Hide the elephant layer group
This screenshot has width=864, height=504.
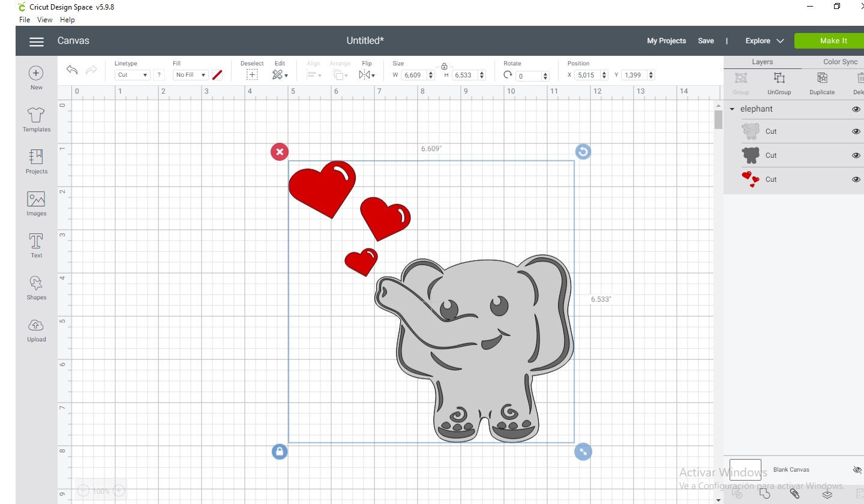coord(856,109)
